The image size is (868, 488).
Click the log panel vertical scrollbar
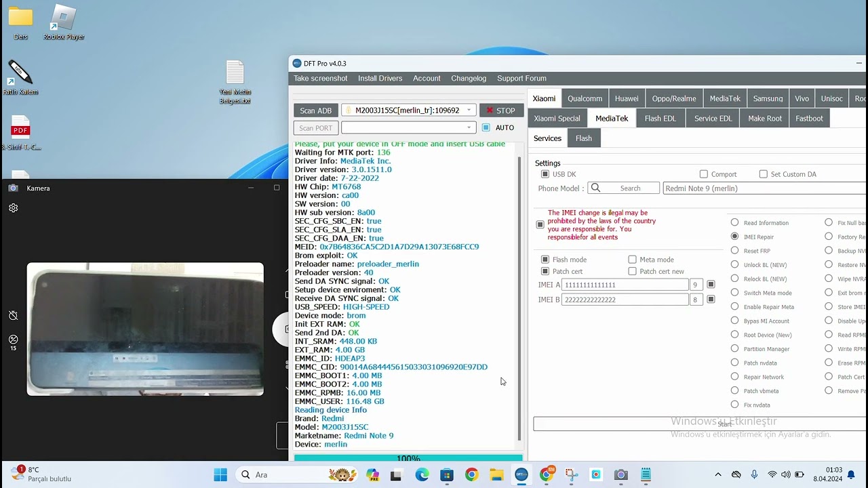point(519,298)
